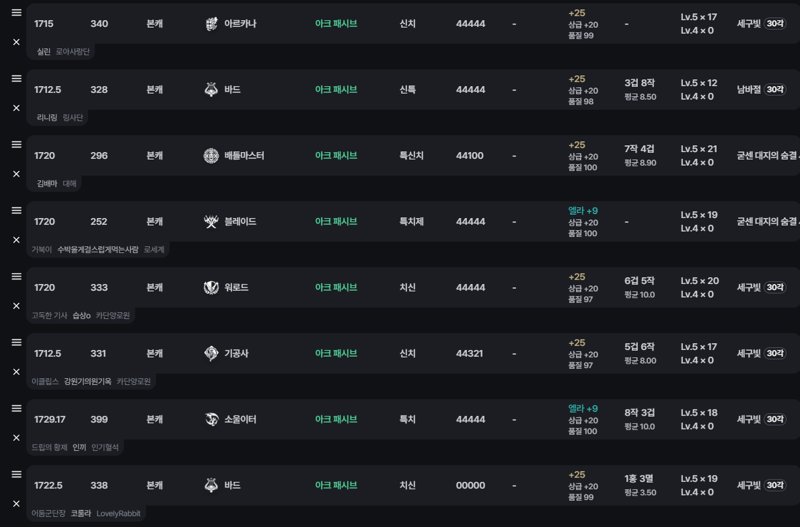The width and height of the screenshot is (800, 527).
Task: Remove the 1715 아르카나 row with X
Action: [x=16, y=42]
